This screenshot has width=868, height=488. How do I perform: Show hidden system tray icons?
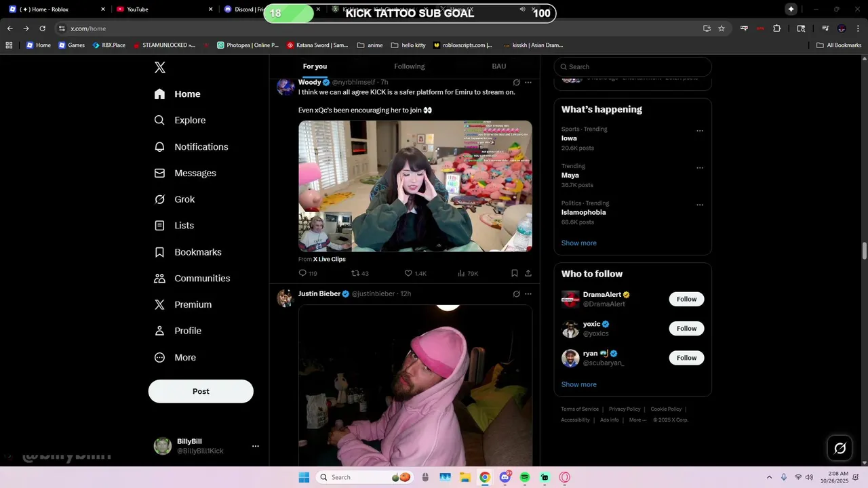pyautogui.click(x=769, y=477)
